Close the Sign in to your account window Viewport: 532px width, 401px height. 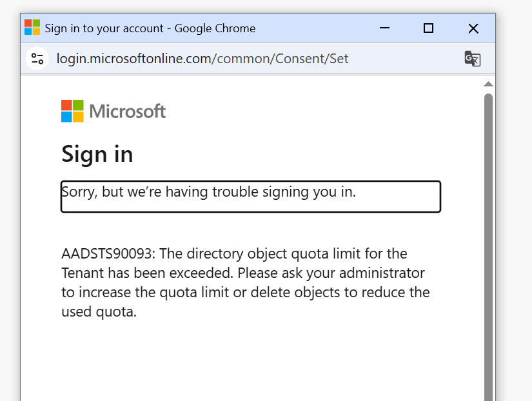[473, 28]
